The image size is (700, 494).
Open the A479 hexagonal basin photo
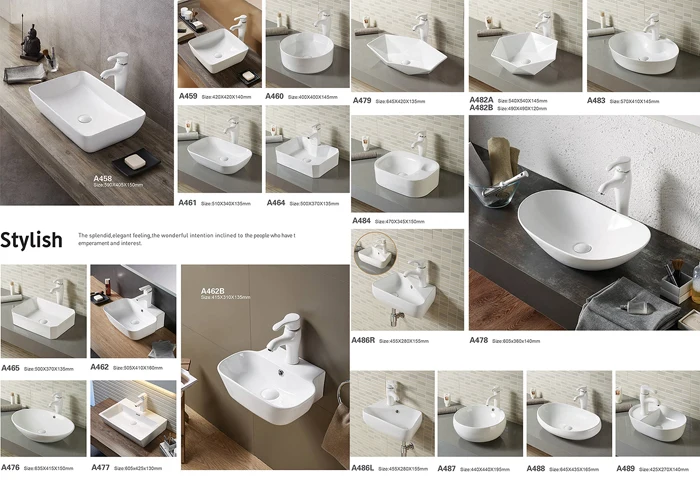click(x=408, y=46)
